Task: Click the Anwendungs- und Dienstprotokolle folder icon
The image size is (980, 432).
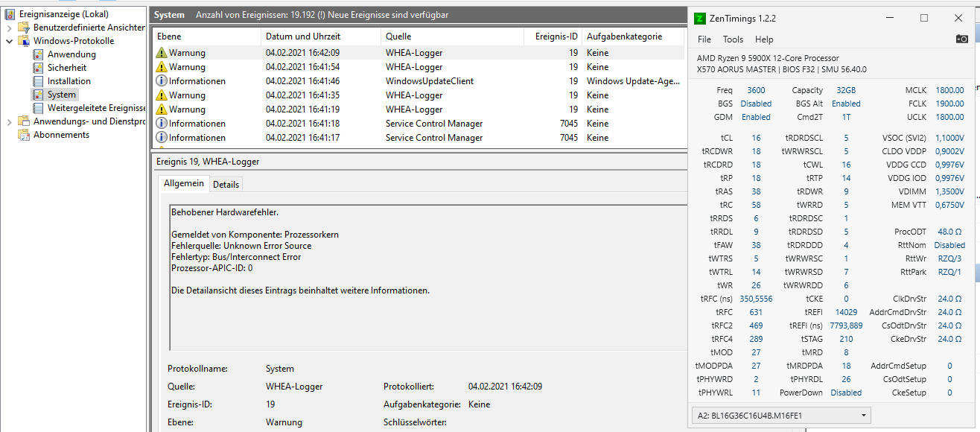Action: [25, 121]
